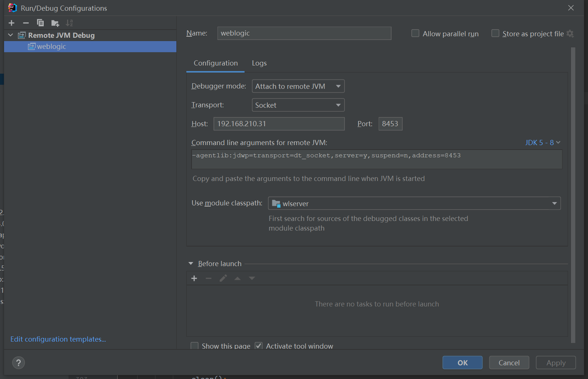Click the Remove Configuration minus icon
Image resolution: width=588 pixels, height=379 pixels.
[26, 23]
